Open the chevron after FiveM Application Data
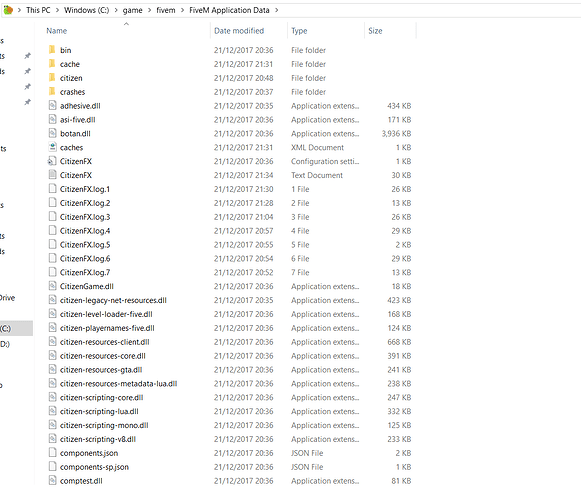 point(277,10)
